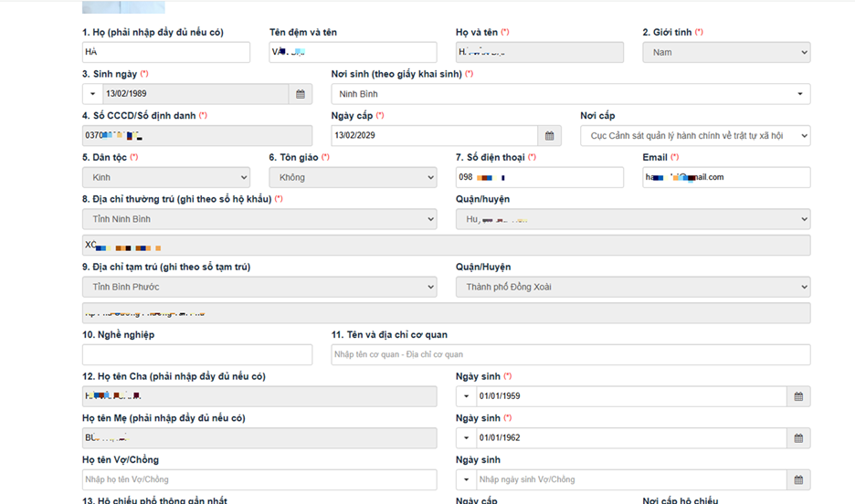Expand date format arrow before 01/01/1959
Screen dimensions: 855x504
466,396
